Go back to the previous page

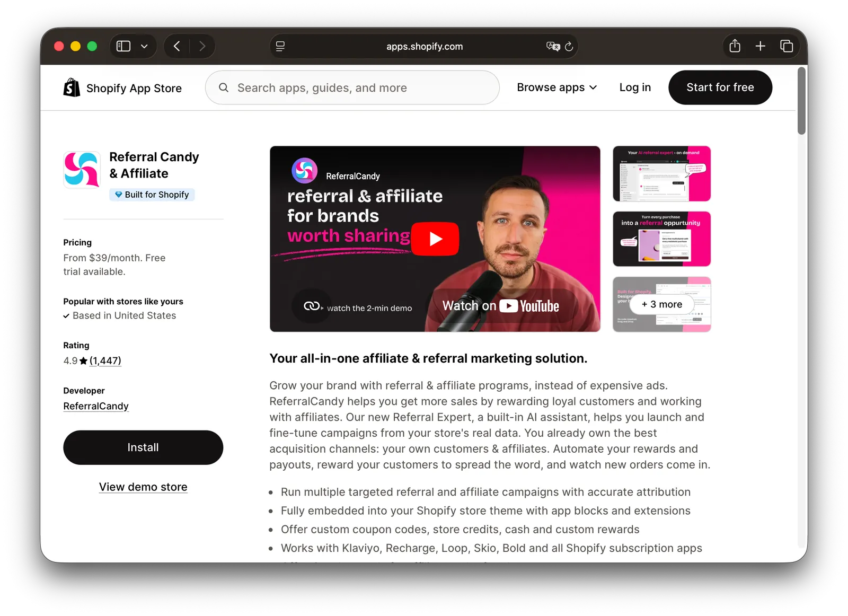(x=177, y=46)
